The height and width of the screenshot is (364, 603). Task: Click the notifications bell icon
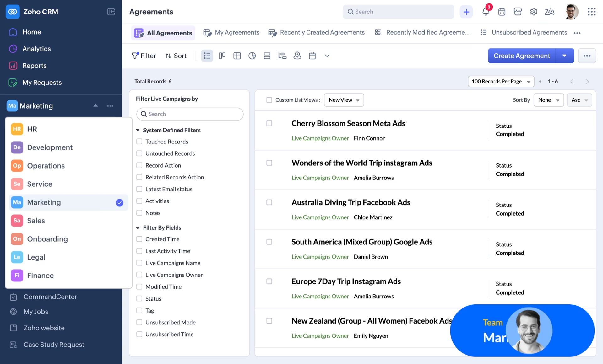point(486,12)
